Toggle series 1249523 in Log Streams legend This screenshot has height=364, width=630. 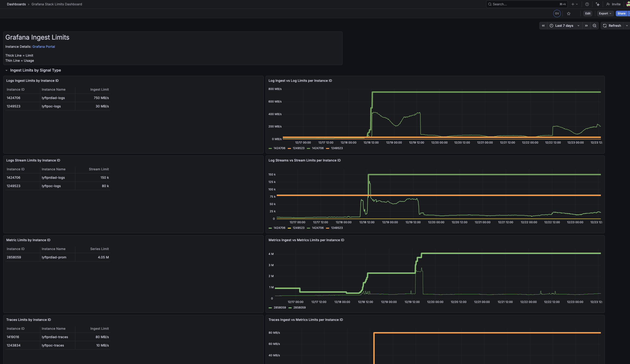[298, 228]
